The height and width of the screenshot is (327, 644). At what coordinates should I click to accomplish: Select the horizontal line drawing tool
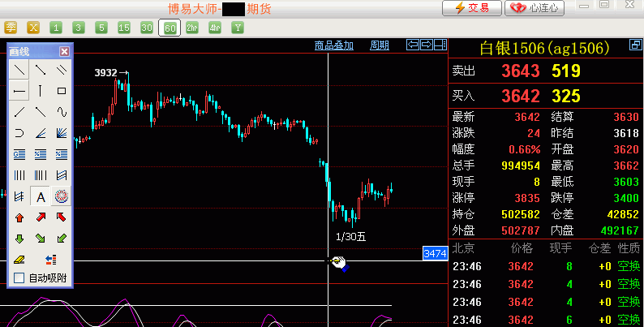click(19, 91)
